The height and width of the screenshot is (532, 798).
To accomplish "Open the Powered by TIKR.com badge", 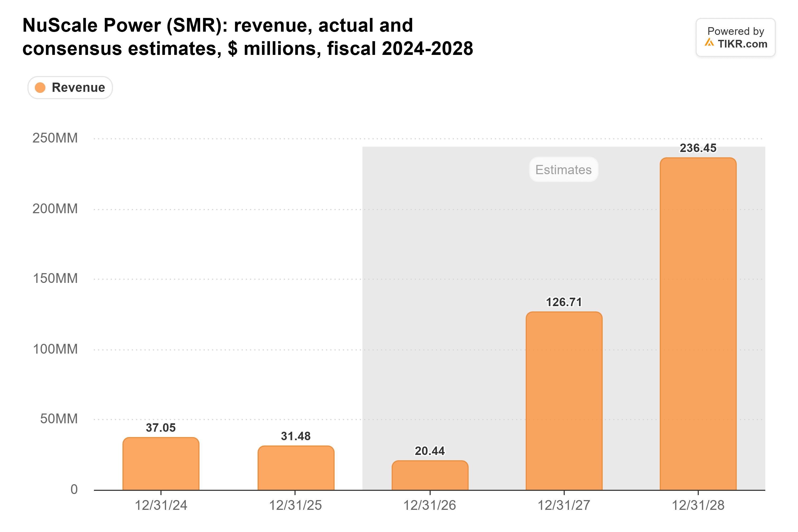I will (x=735, y=37).
